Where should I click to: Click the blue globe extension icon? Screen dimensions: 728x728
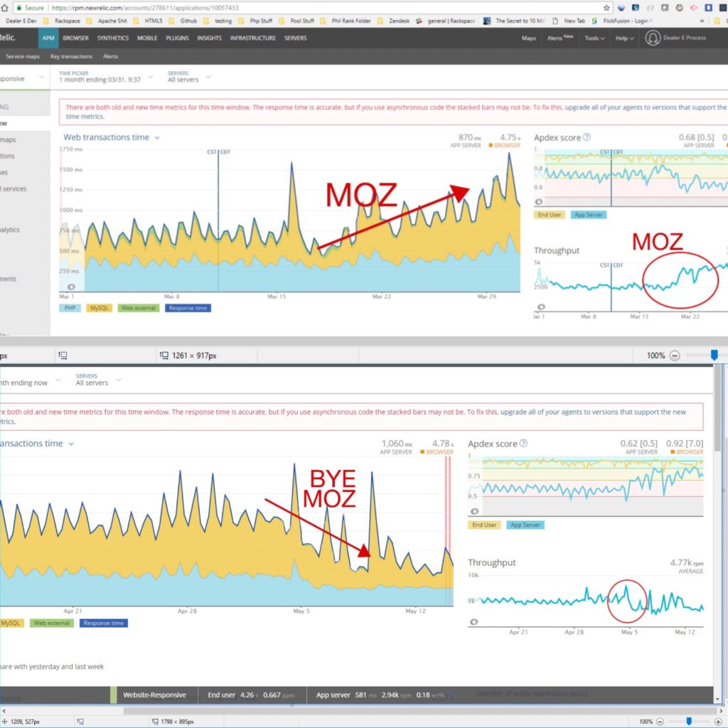coord(621,8)
